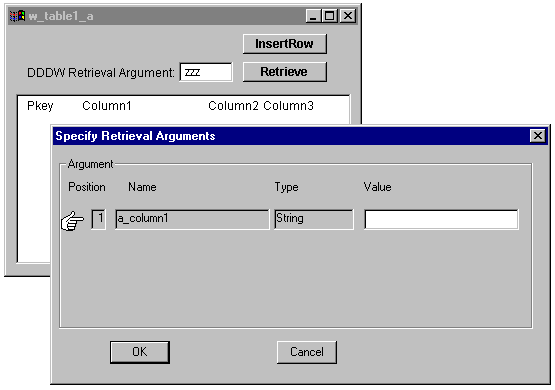
Task: Click the w_table1_a window system icon
Action: click(x=17, y=16)
